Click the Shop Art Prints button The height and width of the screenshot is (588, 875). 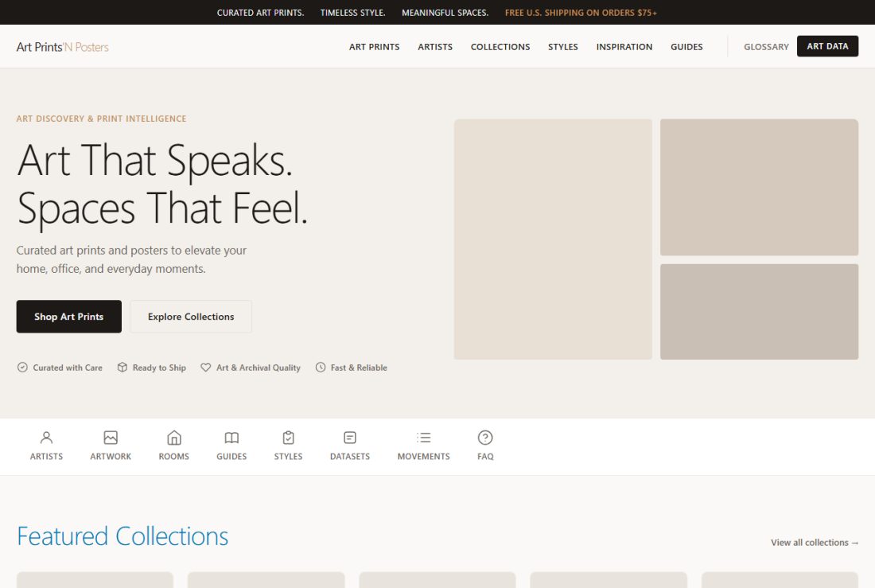point(68,317)
